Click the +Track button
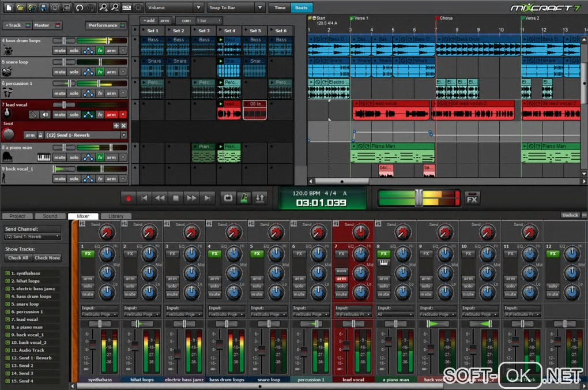The width and height of the screenshot is (588, 390). coord(13,25)
